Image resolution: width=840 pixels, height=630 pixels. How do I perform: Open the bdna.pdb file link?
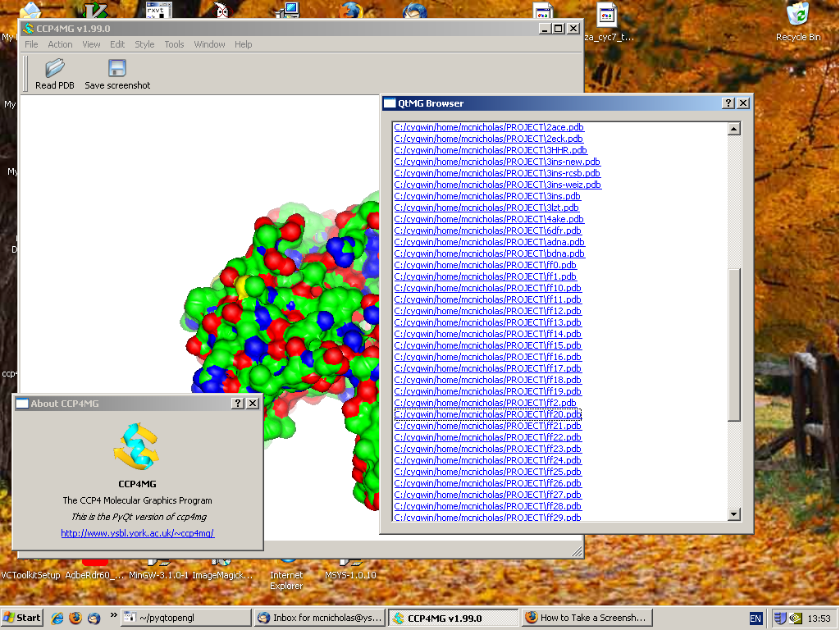pyautogui.click(x=490, y=253)
